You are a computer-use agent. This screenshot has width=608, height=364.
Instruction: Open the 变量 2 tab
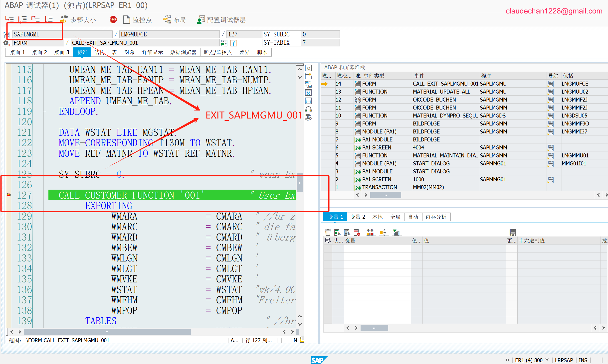pyautogui.click(x=357, y=217)
